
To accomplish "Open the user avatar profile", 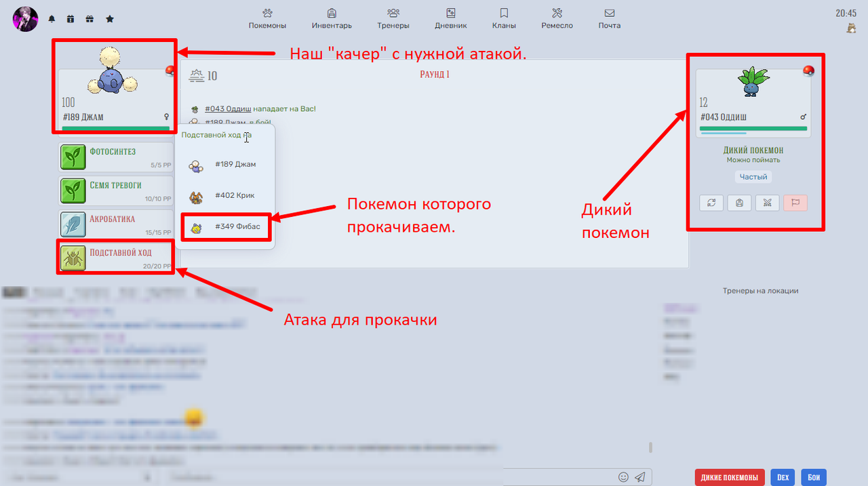I will pyautogui.click(x=25, y=19).
